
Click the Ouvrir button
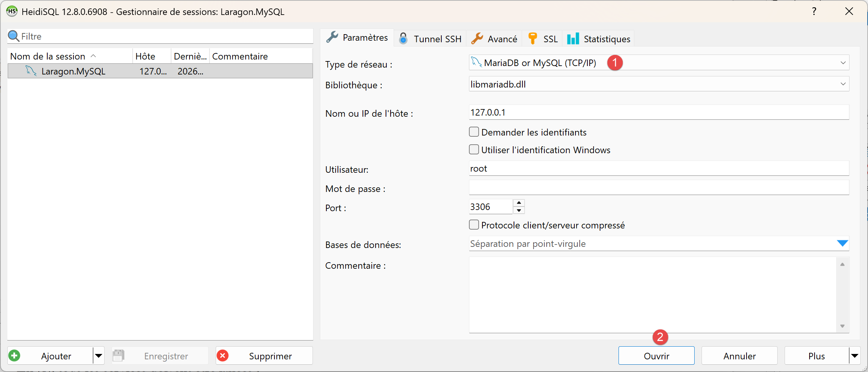tap(656, 355)
